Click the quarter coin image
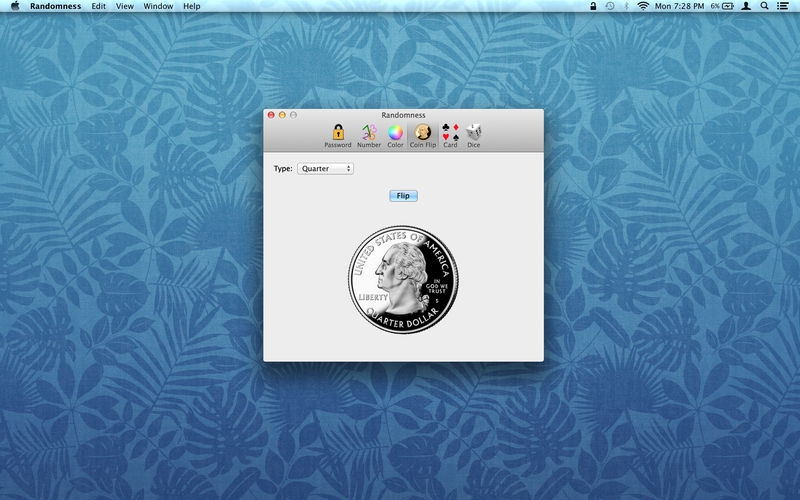This screenshot has height=500, width=800. coord(403,280)
